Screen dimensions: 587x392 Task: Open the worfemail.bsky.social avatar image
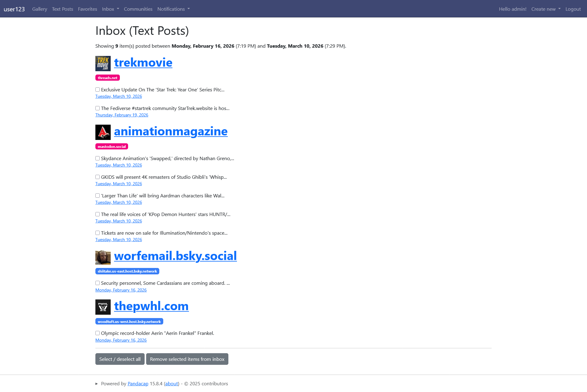coord(103,257)
